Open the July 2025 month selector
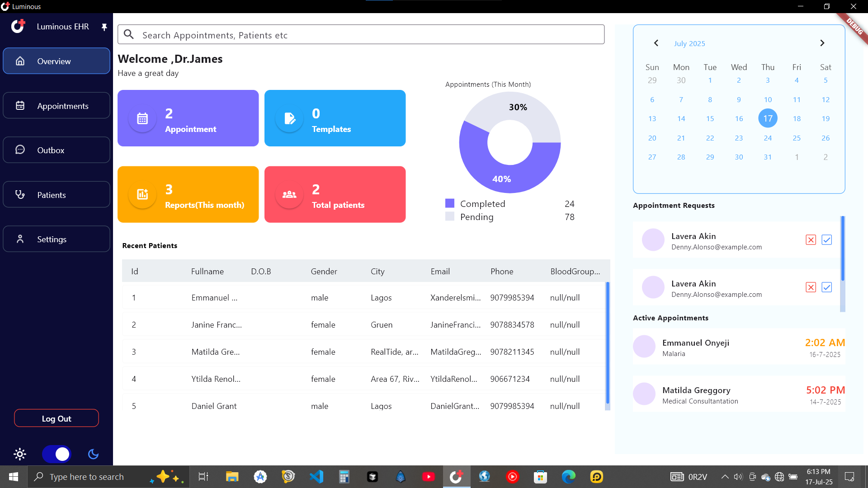The width and height of the screenshot is (868, 488). click(x=689, y=43)
